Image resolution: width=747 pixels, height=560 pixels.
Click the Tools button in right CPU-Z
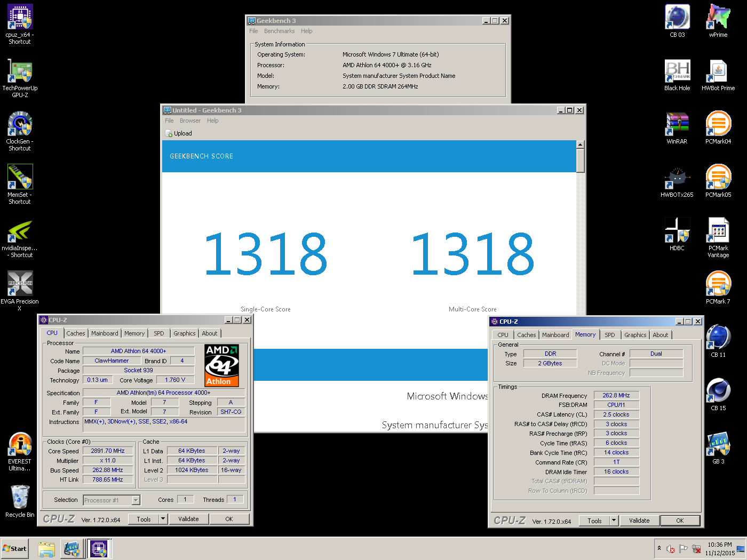594,521
